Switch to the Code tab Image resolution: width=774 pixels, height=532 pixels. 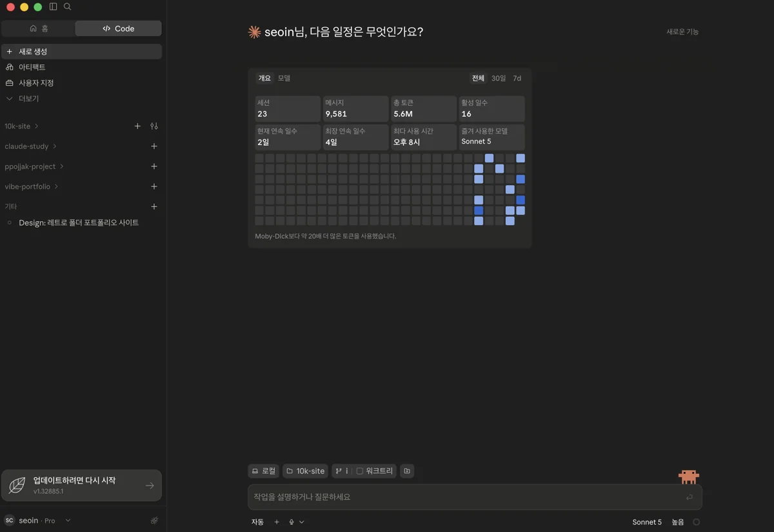[119, 28]
